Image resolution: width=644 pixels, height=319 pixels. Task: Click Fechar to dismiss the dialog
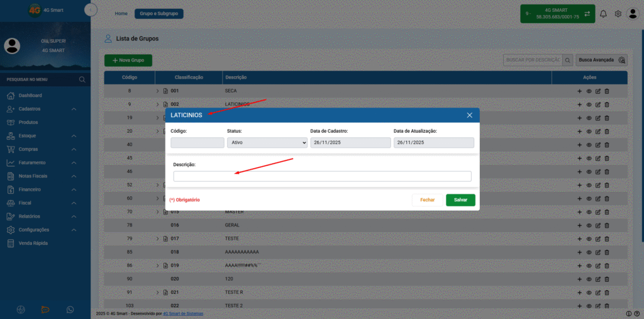[427, 200]
